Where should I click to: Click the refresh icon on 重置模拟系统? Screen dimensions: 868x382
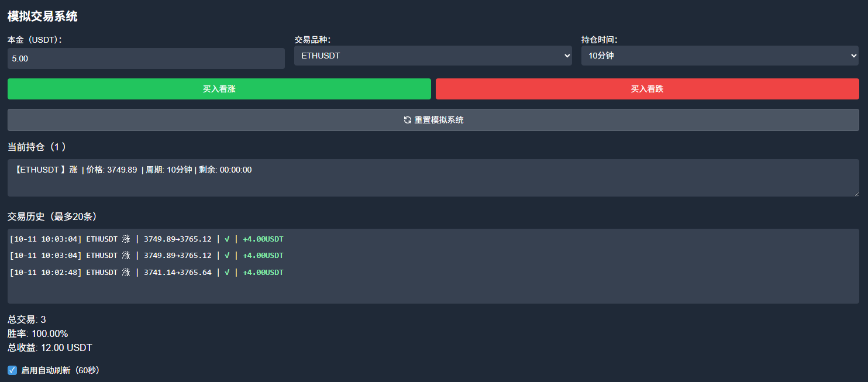click(x=408, y=120)
